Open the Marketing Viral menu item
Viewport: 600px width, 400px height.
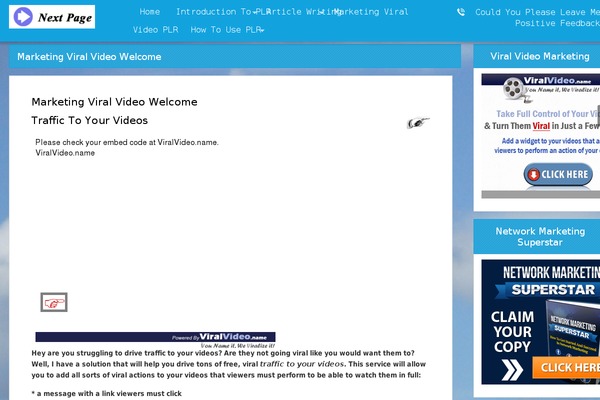pos(372,12)
